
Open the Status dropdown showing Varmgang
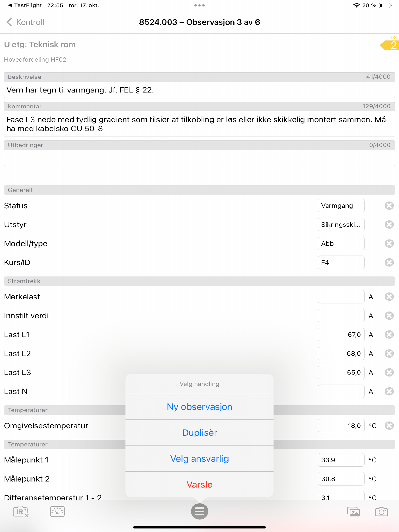tap(341, 206)
